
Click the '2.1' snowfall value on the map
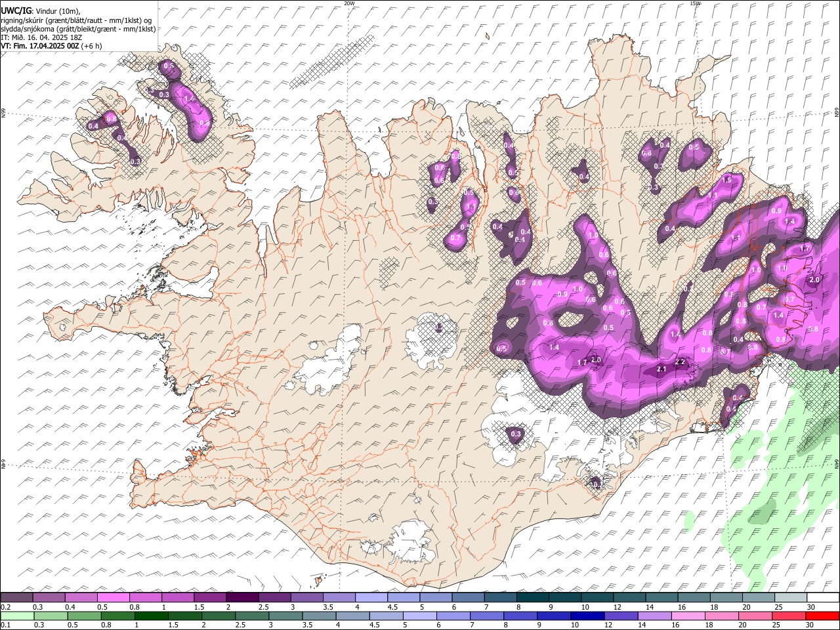(661, 370)
